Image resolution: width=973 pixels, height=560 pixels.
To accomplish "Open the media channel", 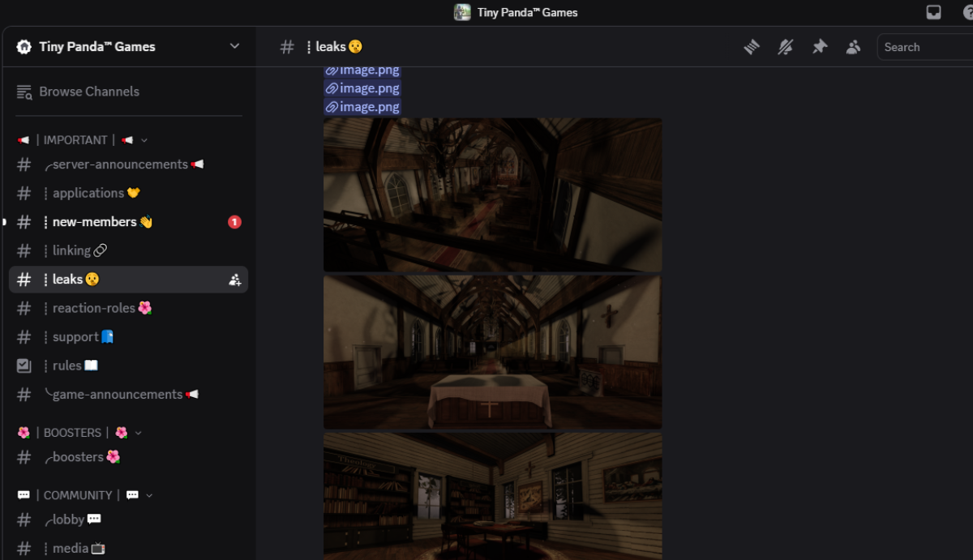I will pyautogui.click(x=129, y=549).
